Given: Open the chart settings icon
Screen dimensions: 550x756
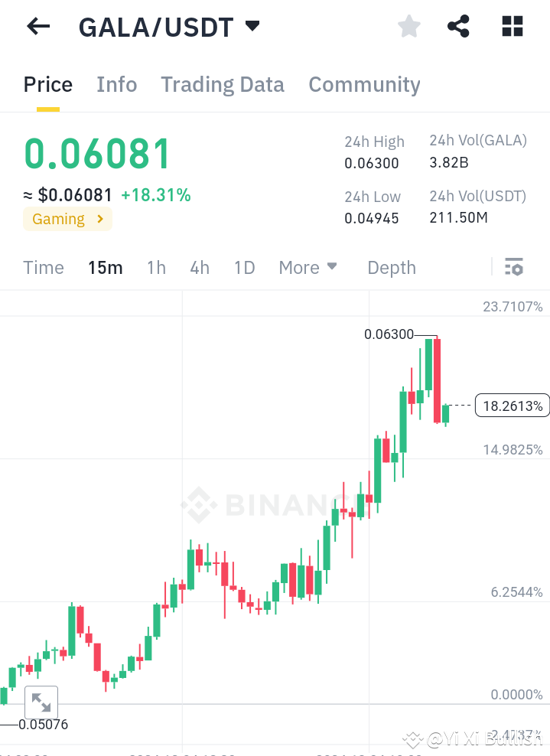Looking at the screenshot, I should 514,267.
